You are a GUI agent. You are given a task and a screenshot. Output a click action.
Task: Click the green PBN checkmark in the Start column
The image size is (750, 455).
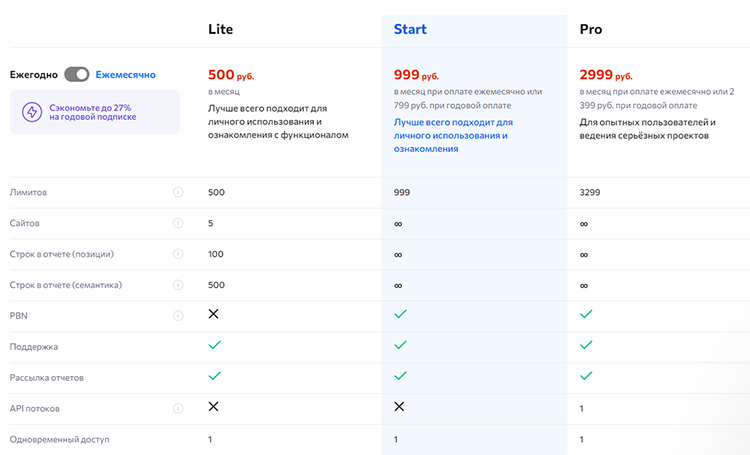(x=400, y=314)
